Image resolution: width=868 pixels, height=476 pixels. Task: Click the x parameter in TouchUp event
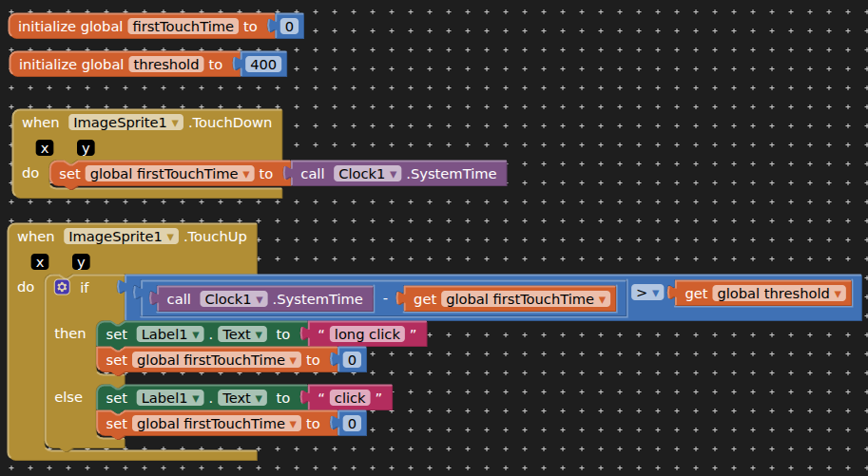(40, 262)
